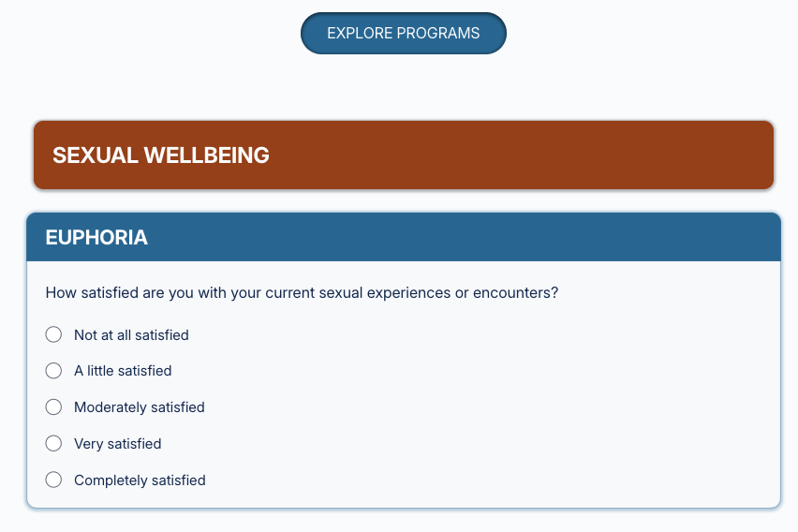Click the Explore Programs button
The image size is (798, 532).
(403, 34)
